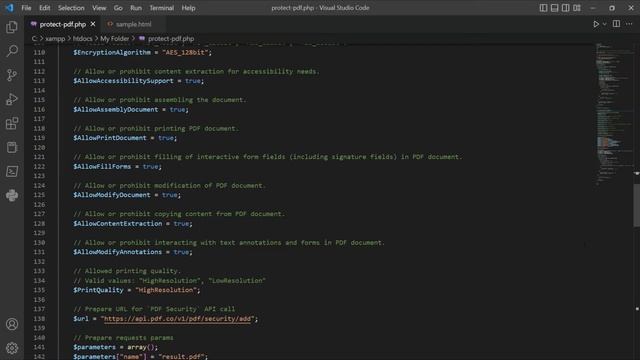Open the editor More Actions ellipsis
The width and height of the screenshot is (640, 360).
629,24
